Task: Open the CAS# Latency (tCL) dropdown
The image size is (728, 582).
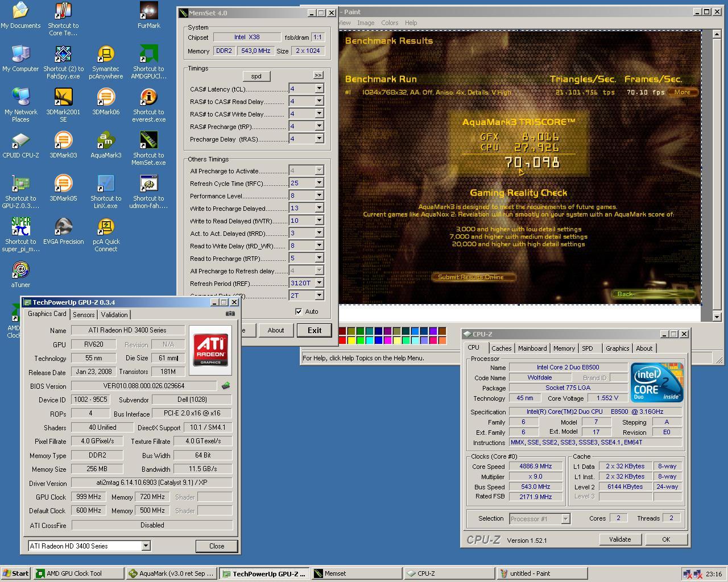Action: (319, 89)
